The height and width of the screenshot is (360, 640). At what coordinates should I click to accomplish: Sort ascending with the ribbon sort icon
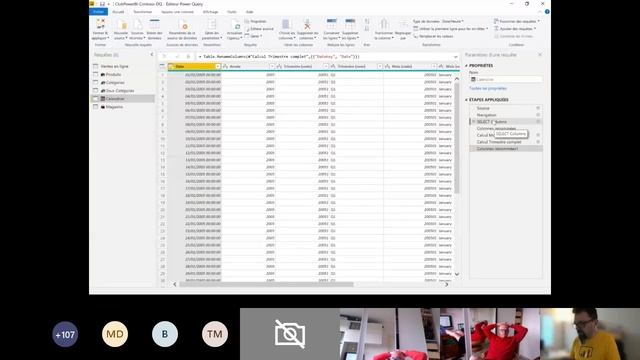pos(367,21)
